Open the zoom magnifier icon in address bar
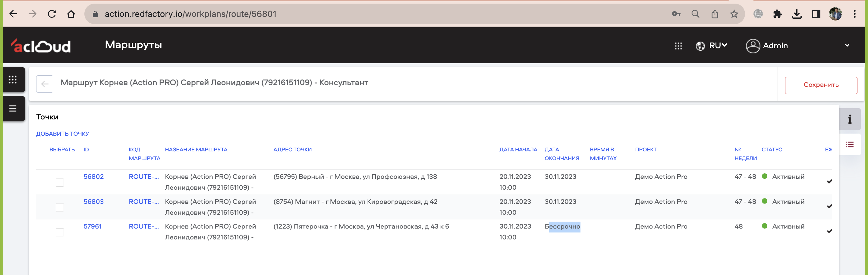 click(696, 14)
